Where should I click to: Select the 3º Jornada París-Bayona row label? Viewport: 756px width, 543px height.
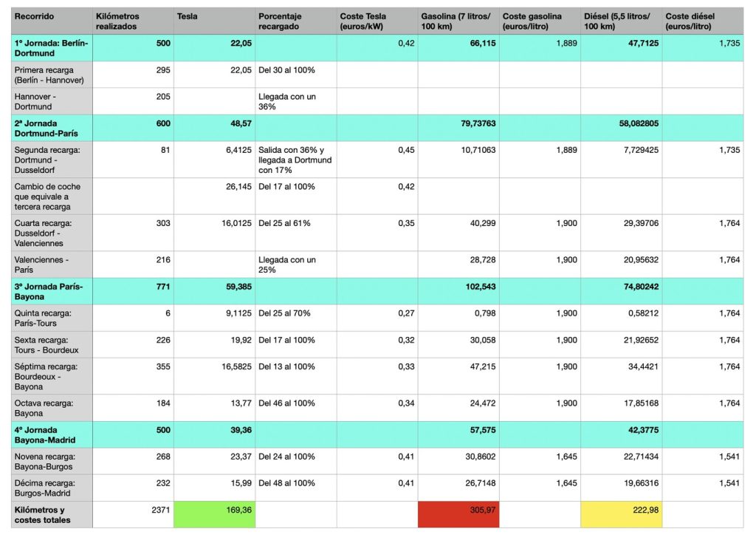pyautogui.click(x=52, y=291)
